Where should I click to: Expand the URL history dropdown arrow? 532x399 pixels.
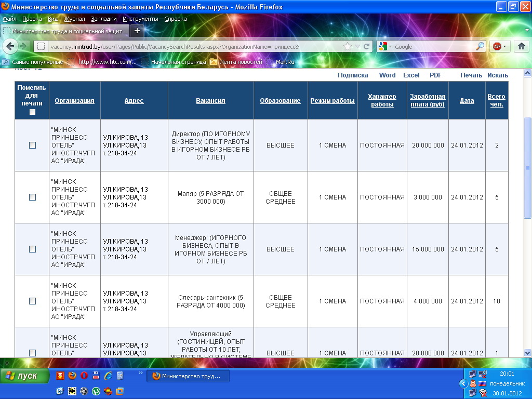(x=357, y=46)
